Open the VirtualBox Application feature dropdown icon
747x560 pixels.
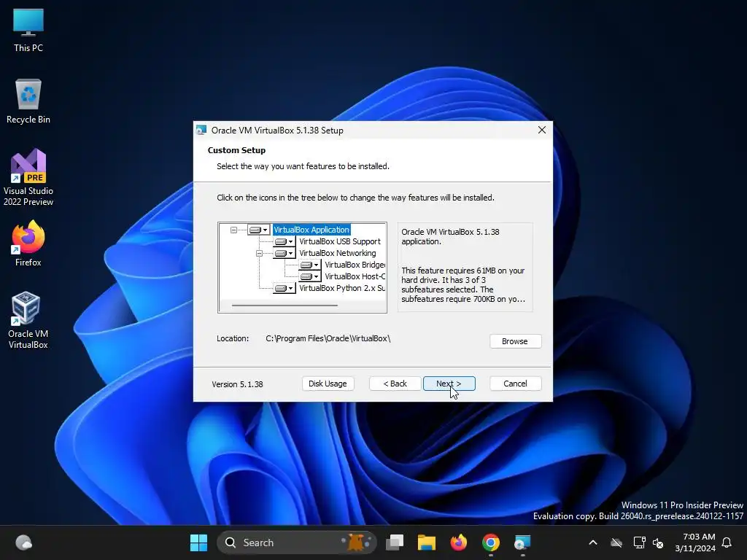pos(259,230)
